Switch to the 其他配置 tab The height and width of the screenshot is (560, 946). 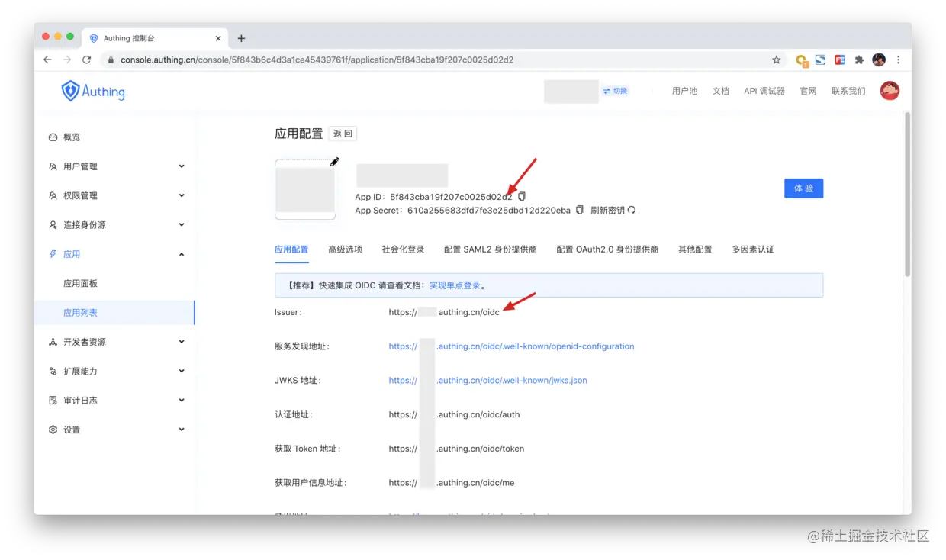pos(695,249)
